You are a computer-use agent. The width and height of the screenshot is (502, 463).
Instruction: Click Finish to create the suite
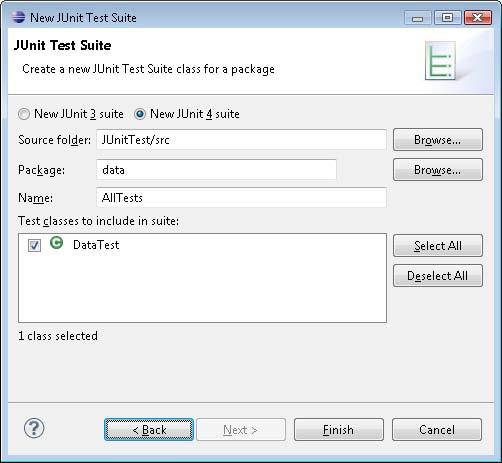point(339,430)
